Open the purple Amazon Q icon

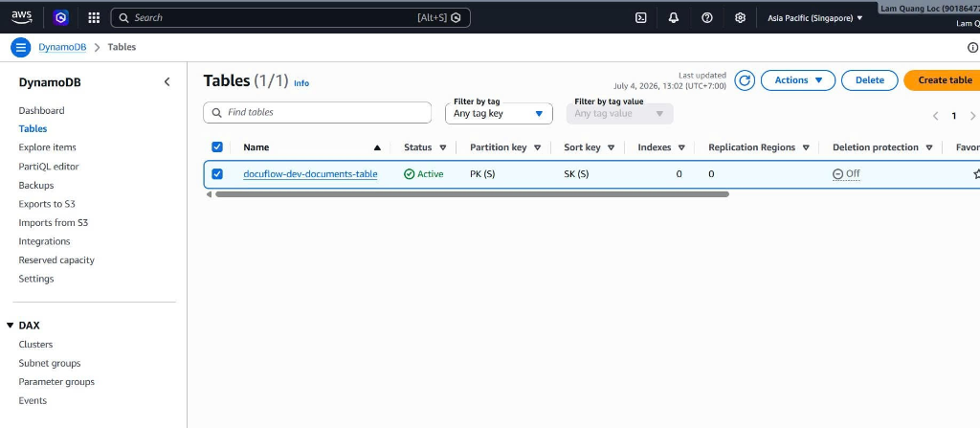click(x=60, y=17)
